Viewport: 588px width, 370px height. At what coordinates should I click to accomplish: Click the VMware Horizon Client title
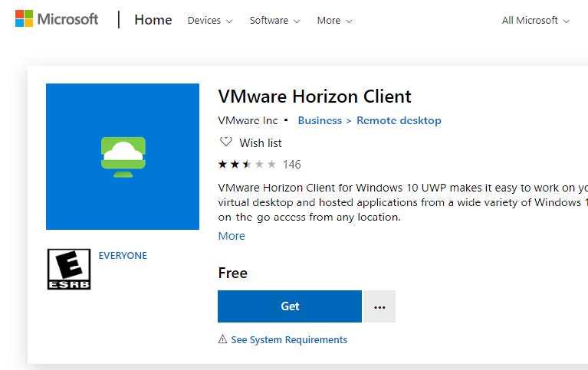[314, 97]
